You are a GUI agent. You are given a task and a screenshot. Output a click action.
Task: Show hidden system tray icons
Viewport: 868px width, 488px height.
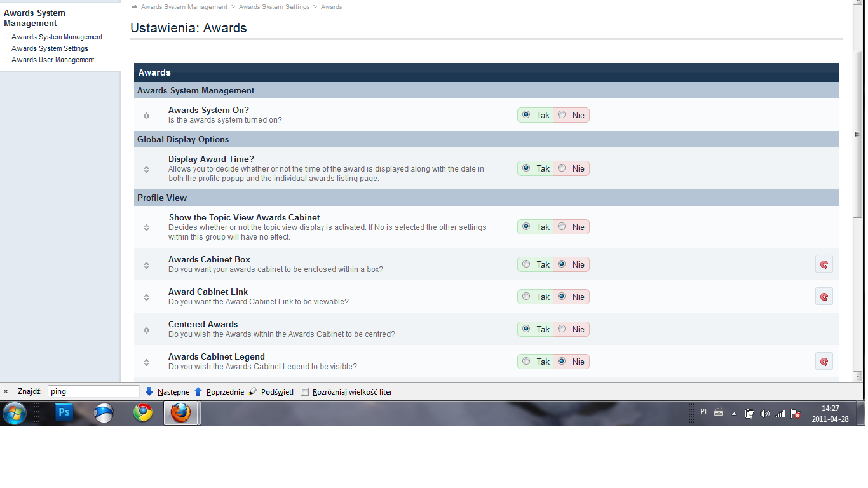[x=735, y=414]
